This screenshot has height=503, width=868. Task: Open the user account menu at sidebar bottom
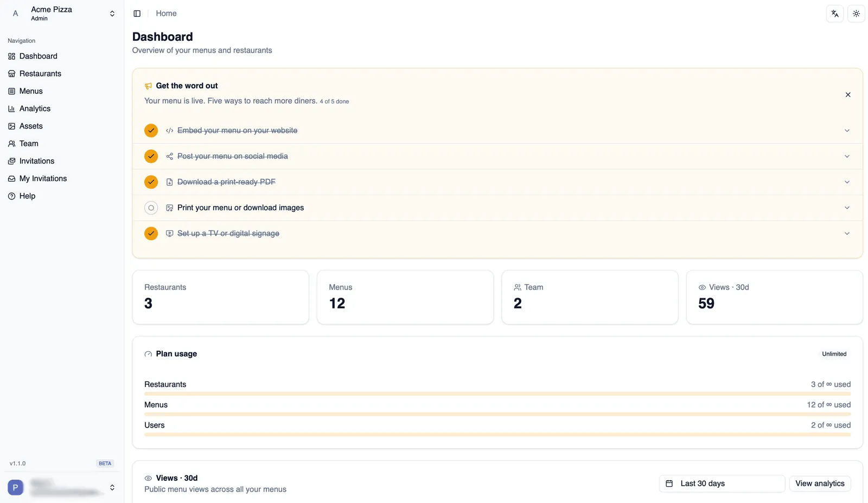62,487
